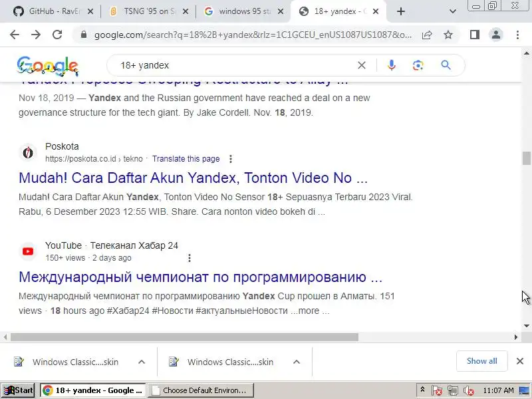Open the Start menu

pos(18,390)
